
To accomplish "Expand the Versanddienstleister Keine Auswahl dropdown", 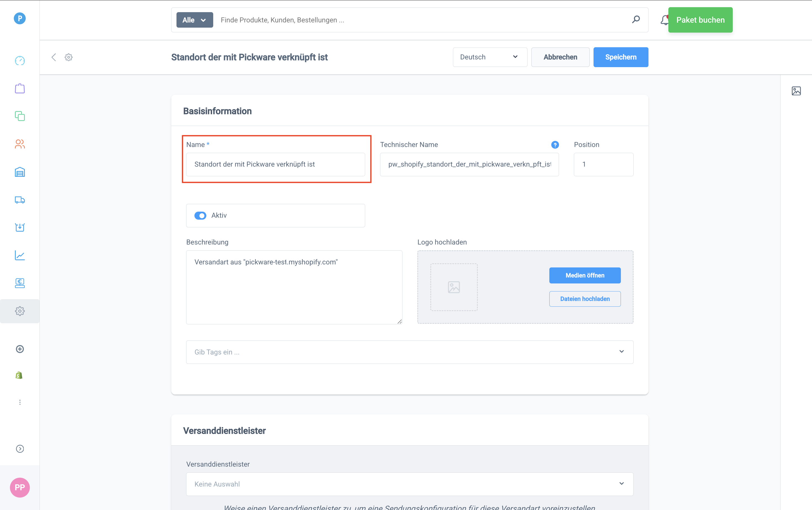I will [x=409, y=484].
